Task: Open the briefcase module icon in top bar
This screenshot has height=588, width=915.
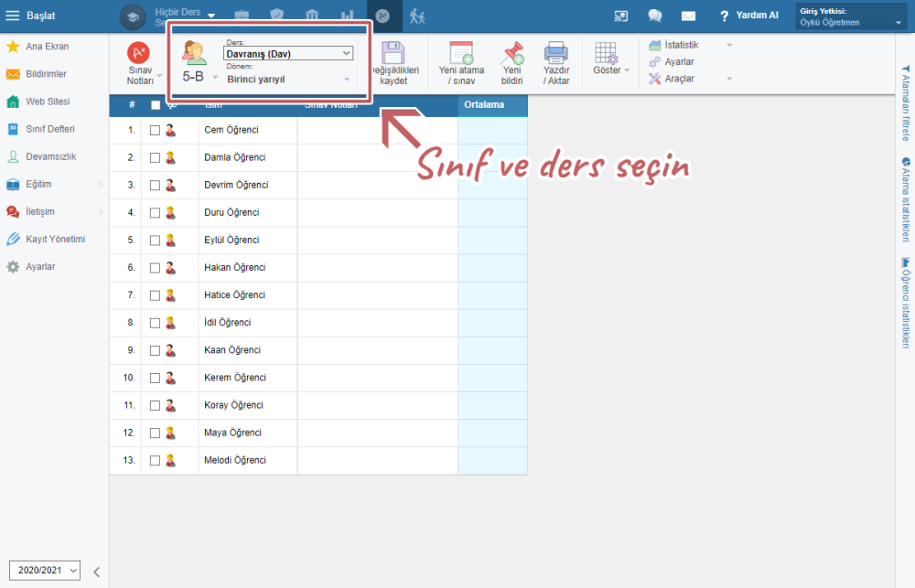Action: click(242, 16)
